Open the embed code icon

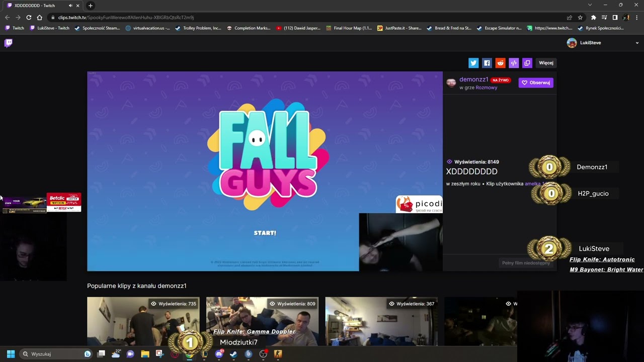[514, 63]
